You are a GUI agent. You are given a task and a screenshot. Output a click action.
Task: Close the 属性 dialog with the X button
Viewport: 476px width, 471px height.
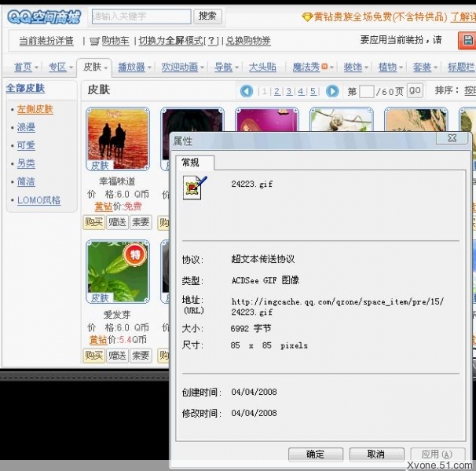452,138
